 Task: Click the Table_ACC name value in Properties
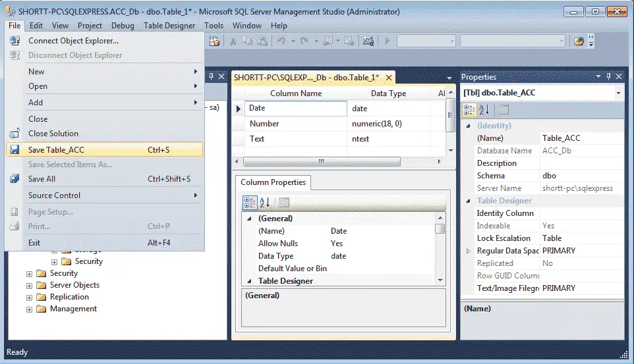coord(581,138)
